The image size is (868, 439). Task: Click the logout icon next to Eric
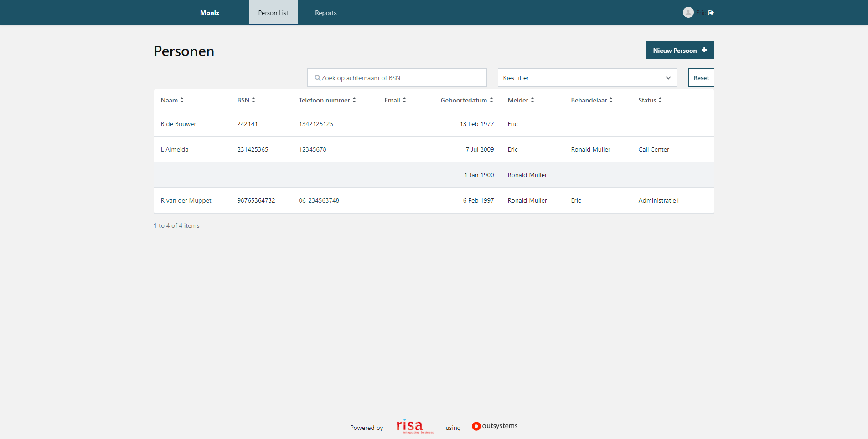tap(711, 13)
